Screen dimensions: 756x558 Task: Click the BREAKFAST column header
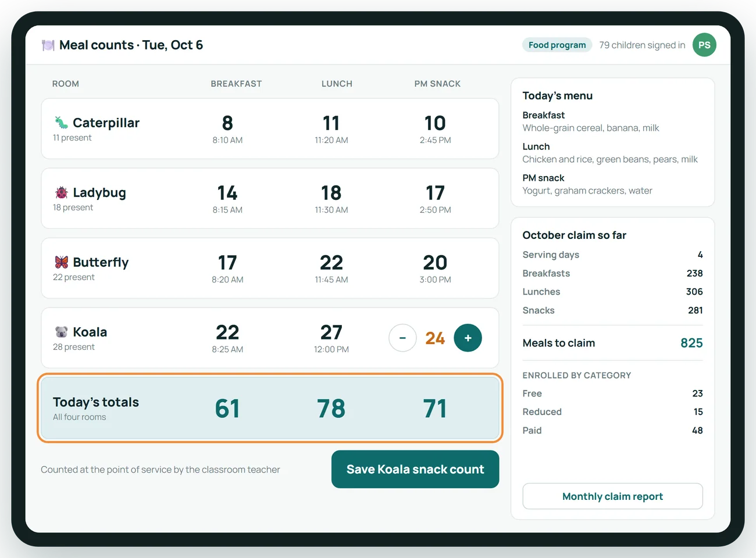(236, 84)
